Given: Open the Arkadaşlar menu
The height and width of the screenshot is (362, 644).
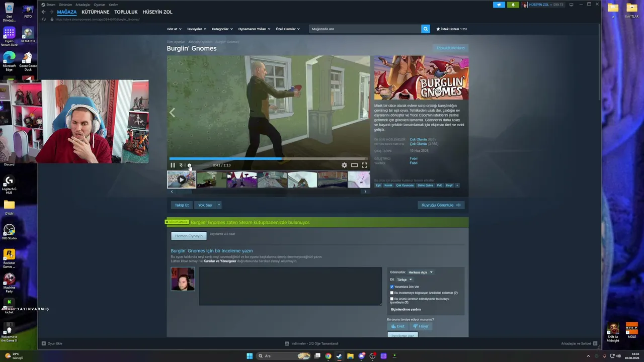Looking at the screenshot, I should [x=83, y=5].
